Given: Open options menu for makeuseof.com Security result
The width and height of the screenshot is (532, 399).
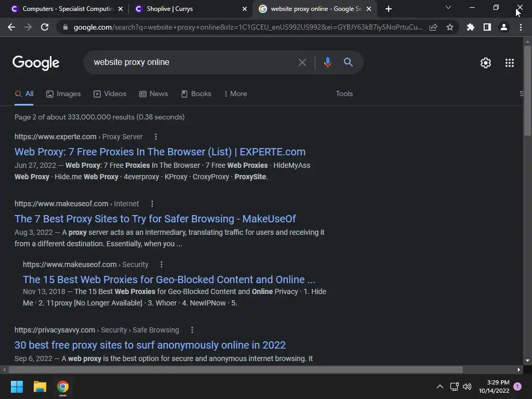Looking at the screenshot, I should (x=162, y=264).
